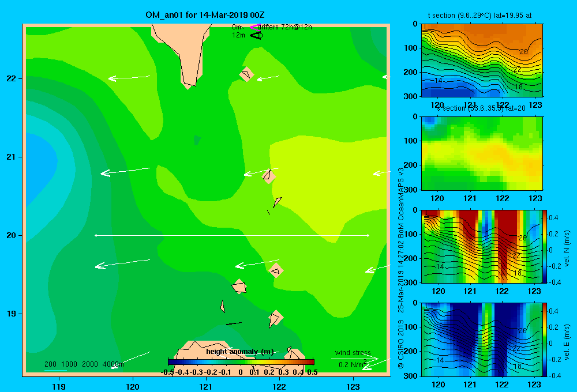Image resolution: width=577 pixels, height=392 pixels.
Task: Click the 14 contour label in the t section
Action: click(438, 81)
